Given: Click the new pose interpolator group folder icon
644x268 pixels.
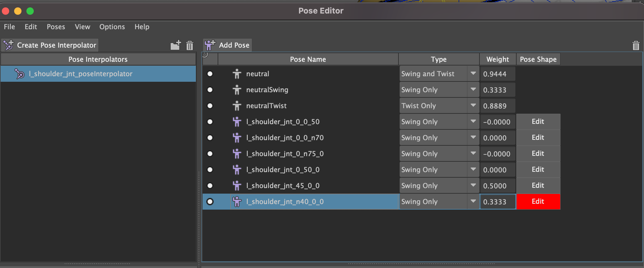Looking at the screenshot, I should pyautogui.click(x=176, y=45).
